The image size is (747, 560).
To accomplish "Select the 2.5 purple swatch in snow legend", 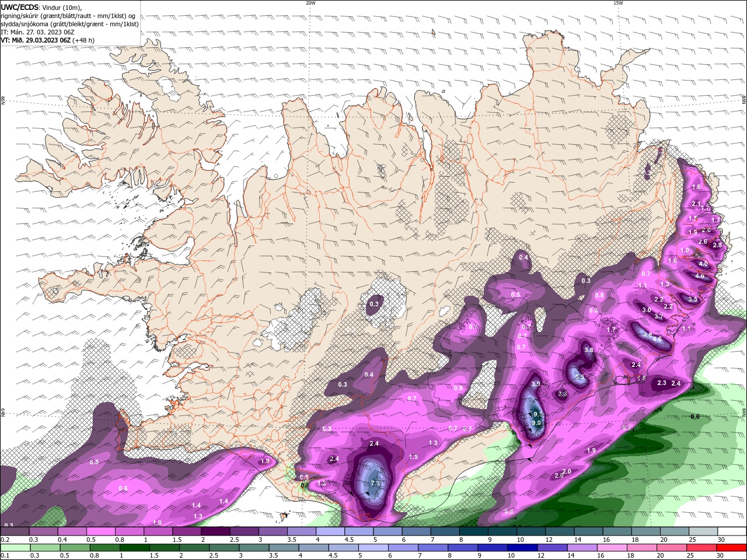I will click(x=243, y=531).
